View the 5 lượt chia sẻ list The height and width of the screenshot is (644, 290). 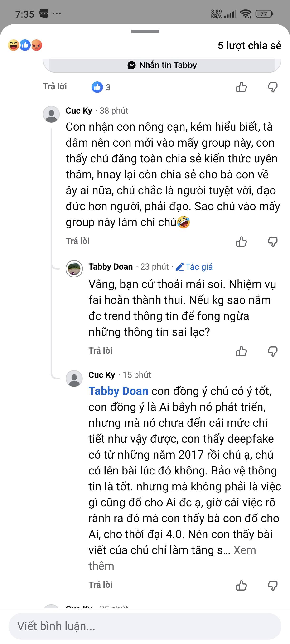(249, 46)
